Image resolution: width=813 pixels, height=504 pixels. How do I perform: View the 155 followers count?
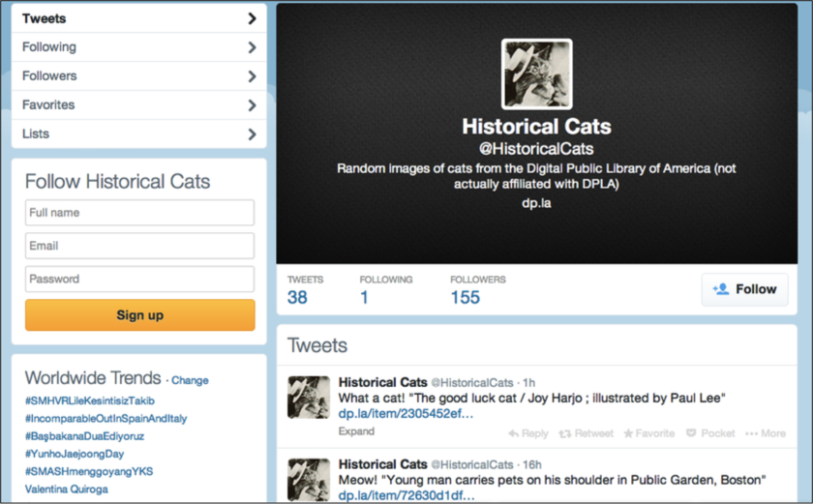coord(466,297)
